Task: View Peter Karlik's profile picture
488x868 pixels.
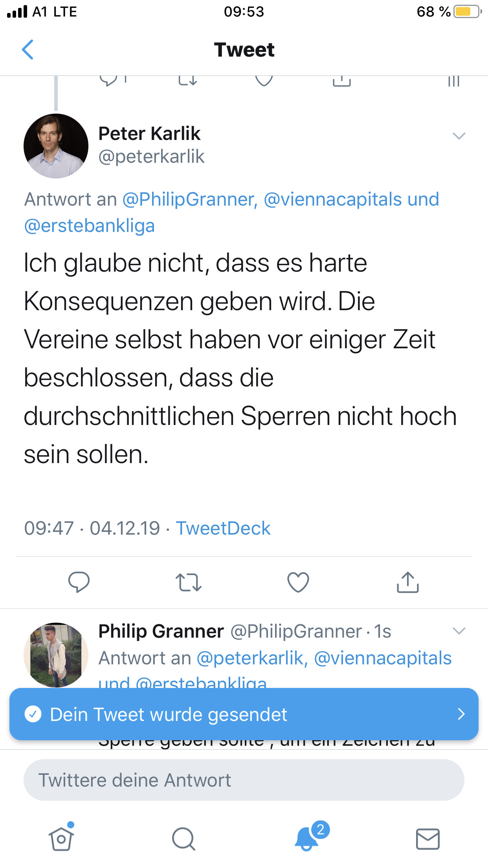Action: point(56,146)
